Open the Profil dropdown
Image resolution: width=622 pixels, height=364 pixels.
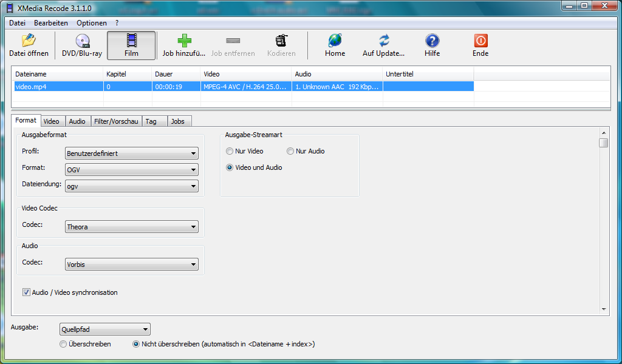pos(132,153)
